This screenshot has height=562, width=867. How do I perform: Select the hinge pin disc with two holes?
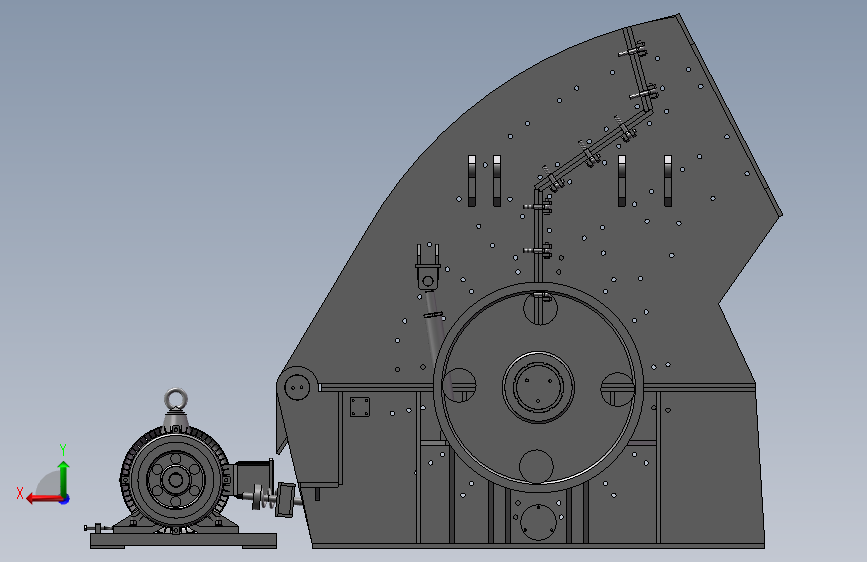(297, 386)
